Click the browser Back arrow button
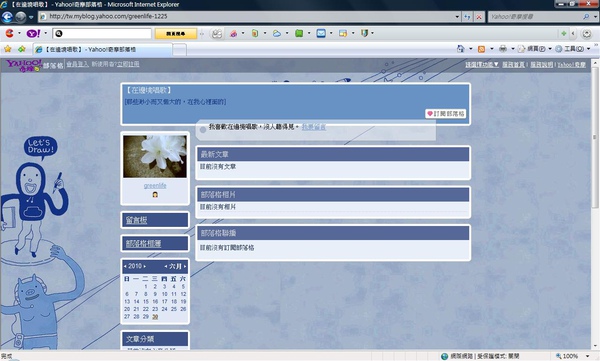The width and height of the screenshot is (600, 361). (x=7, y=17)
